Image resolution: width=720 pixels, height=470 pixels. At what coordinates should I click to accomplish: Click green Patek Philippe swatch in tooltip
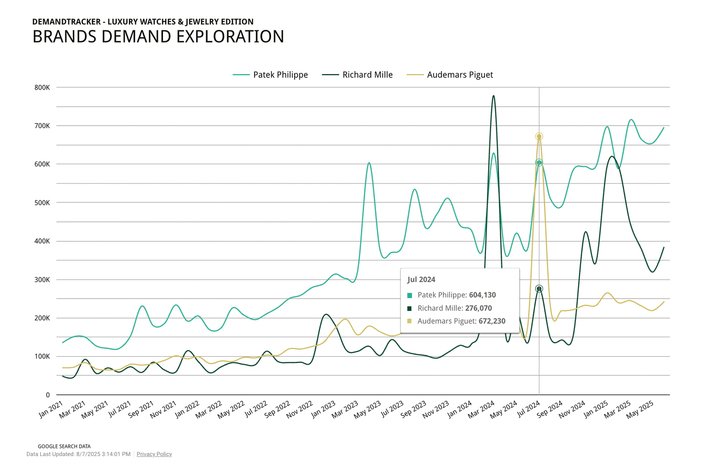[x=410, y=295]
